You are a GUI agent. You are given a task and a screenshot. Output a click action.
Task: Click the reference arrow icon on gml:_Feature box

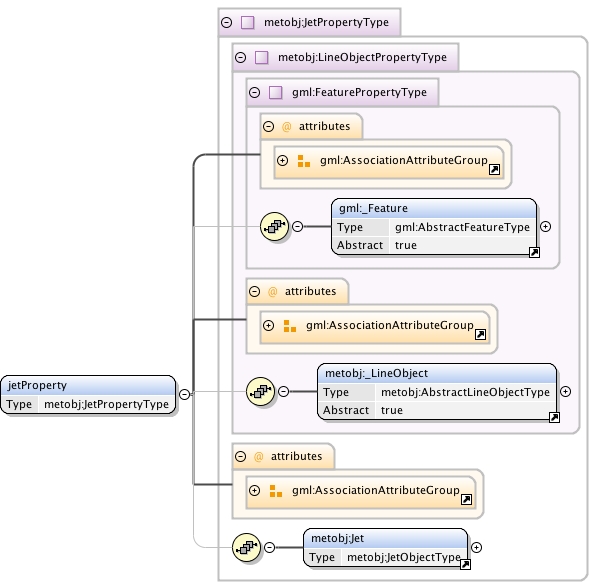click(x=534, y=252)
